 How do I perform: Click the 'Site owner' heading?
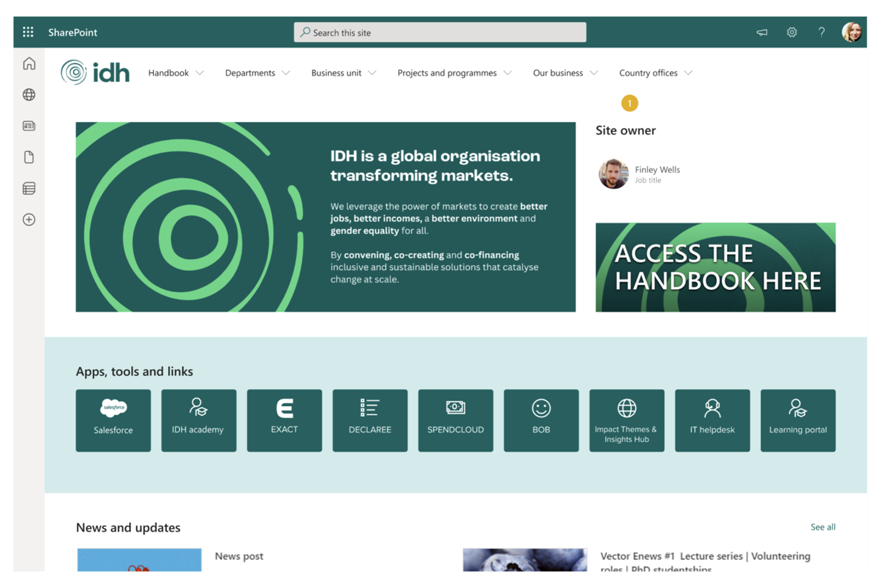[x=626, y=130]
